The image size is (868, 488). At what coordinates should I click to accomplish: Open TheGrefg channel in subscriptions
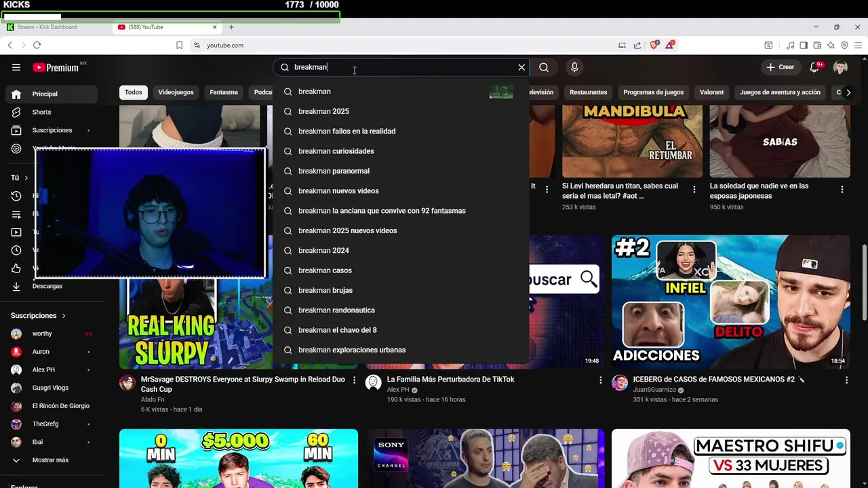[52, 424]
